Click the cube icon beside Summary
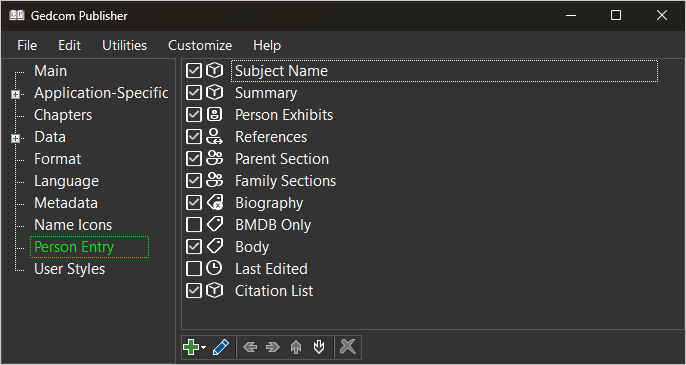Viewport: 686px width, 365px height. [214, 92]
